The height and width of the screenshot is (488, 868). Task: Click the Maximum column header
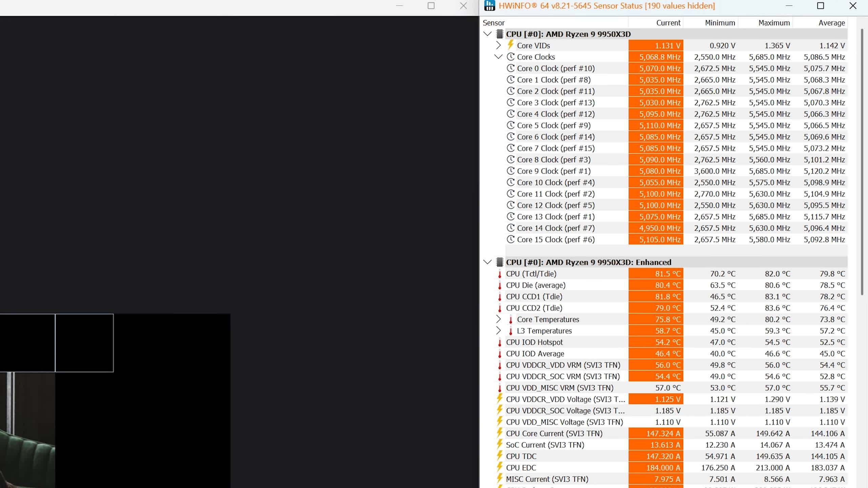click(x=774, y=23)
